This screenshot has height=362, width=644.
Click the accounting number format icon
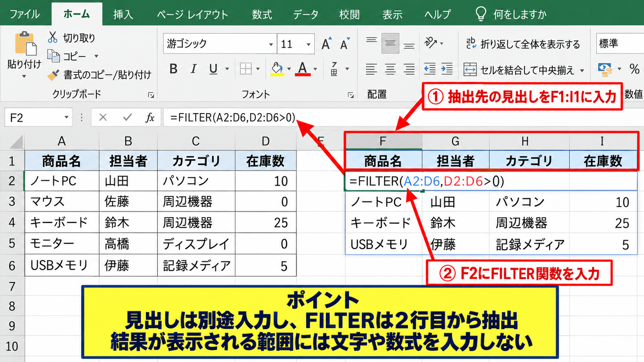pyautogui.click(x=605, y=70)
